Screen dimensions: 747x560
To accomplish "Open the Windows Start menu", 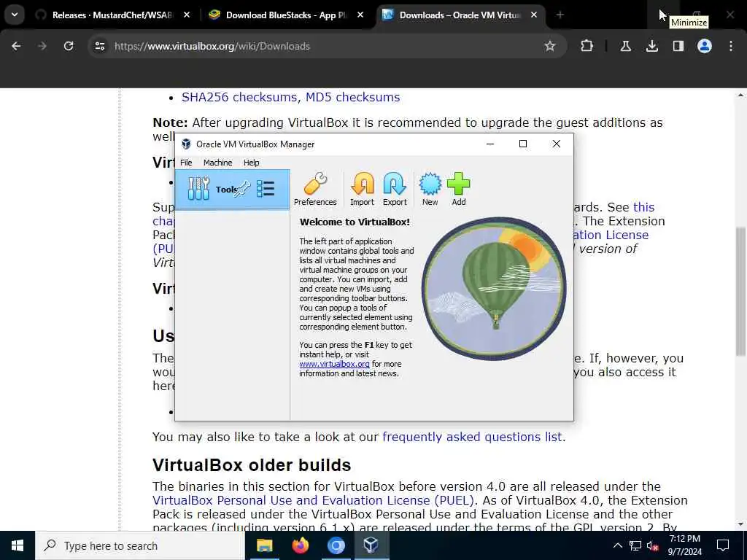I will click(18, 545).
